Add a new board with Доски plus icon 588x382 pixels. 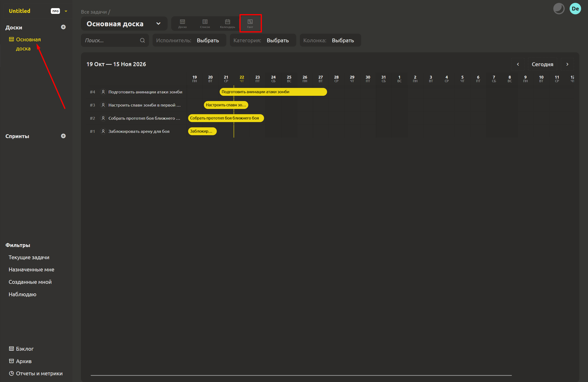(x=63, y=27)
